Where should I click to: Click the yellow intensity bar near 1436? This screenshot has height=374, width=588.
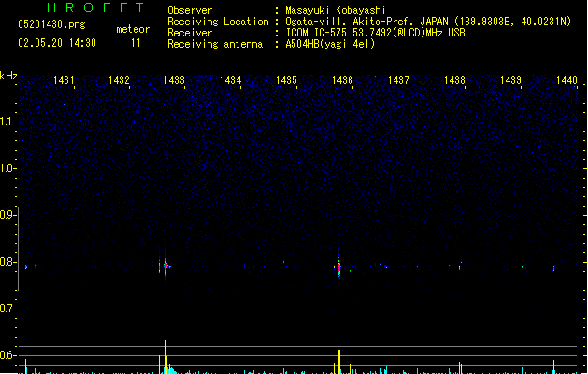(x=339, y=362)
